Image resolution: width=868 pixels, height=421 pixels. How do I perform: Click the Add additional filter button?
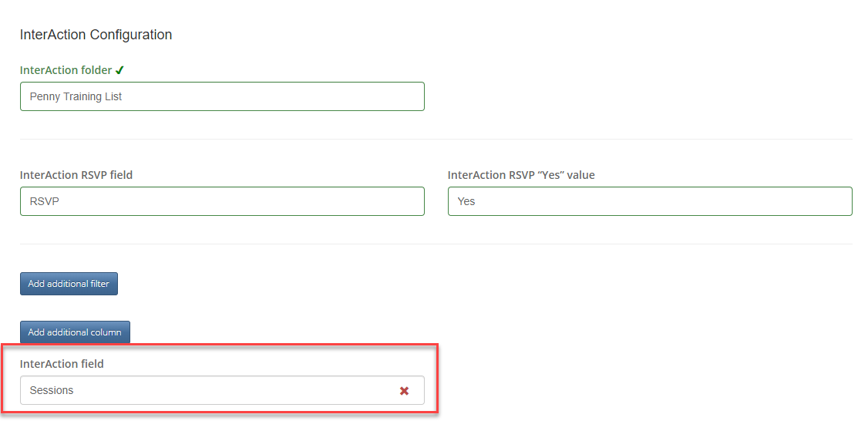point(69,284)
